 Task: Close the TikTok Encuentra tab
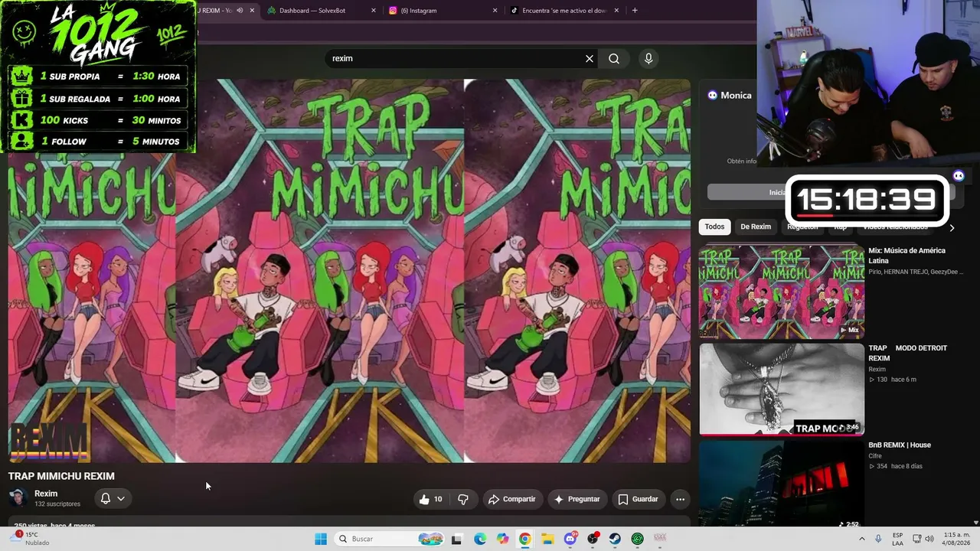617,11
